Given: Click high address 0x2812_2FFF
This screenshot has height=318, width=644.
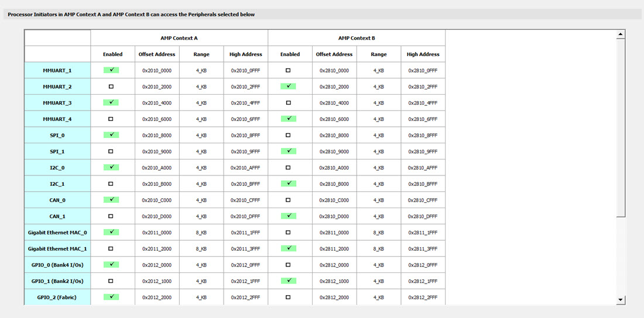Looking at the screenshot, I should [423, 298].
